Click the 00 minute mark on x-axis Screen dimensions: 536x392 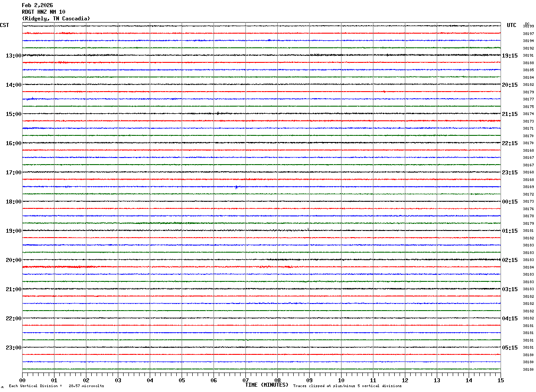23,380
